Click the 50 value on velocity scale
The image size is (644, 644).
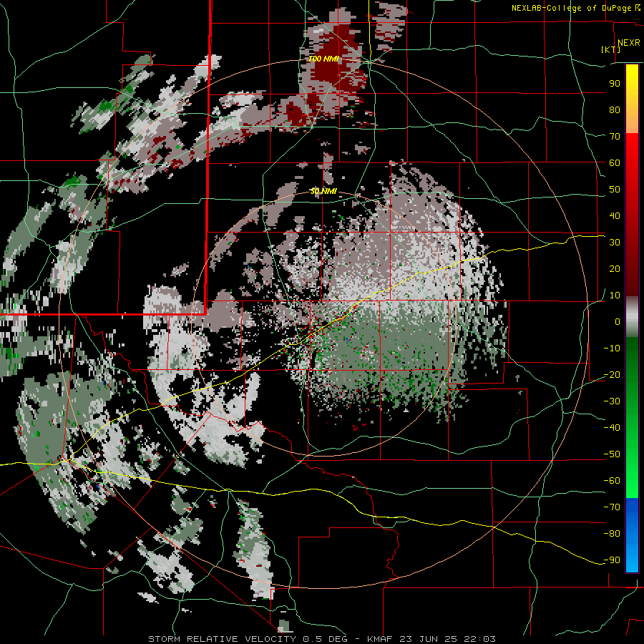click(615, 190)
